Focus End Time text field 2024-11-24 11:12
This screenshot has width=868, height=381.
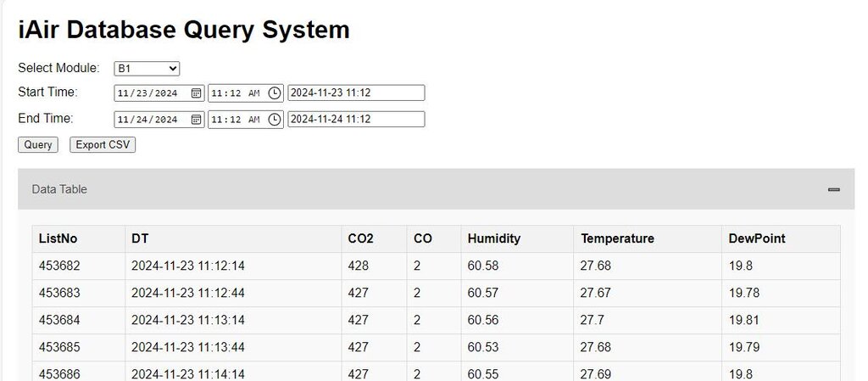click(x=356, y=120)
